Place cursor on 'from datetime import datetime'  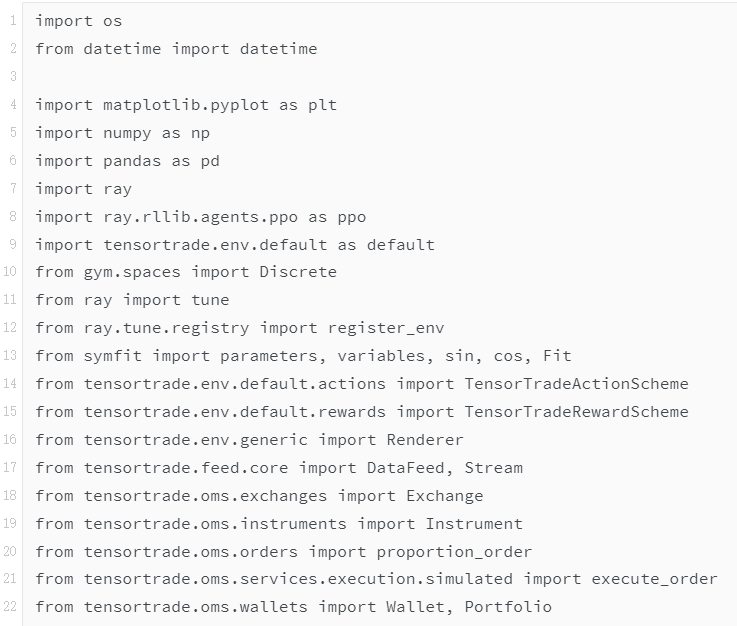coord(176,49)
